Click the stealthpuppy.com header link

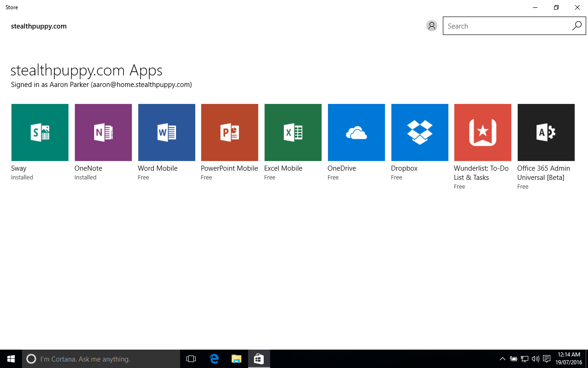point(39,26)
